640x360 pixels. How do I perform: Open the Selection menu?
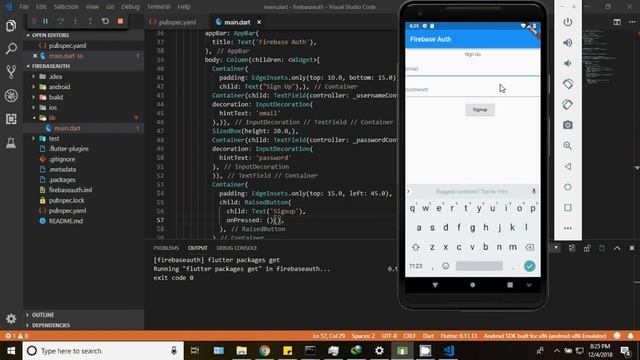pos(66,7)
